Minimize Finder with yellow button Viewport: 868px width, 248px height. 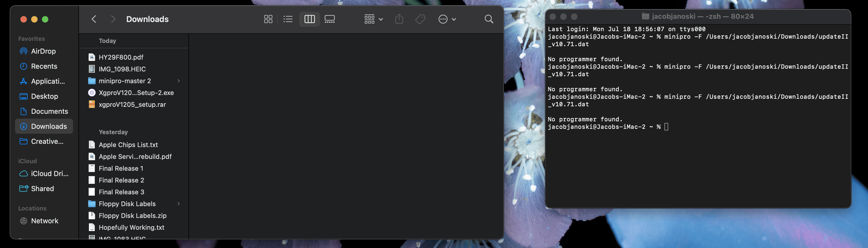point(34,19)
